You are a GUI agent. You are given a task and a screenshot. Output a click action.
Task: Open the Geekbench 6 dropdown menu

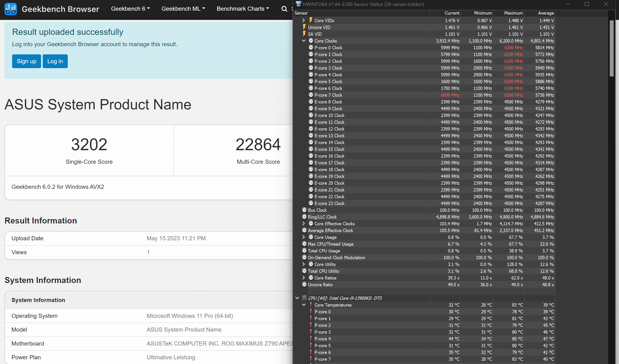click(x=130, y=9)
